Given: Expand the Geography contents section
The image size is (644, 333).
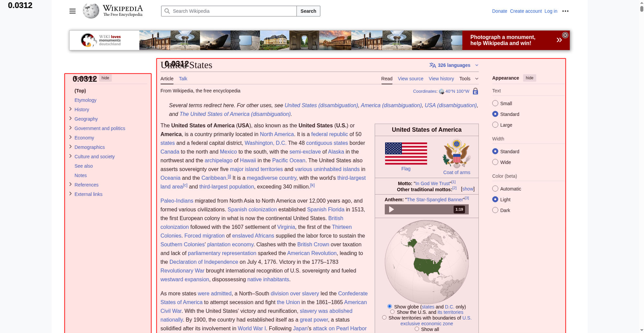Looking at the screenshot, I should click(x=71, y=119).
